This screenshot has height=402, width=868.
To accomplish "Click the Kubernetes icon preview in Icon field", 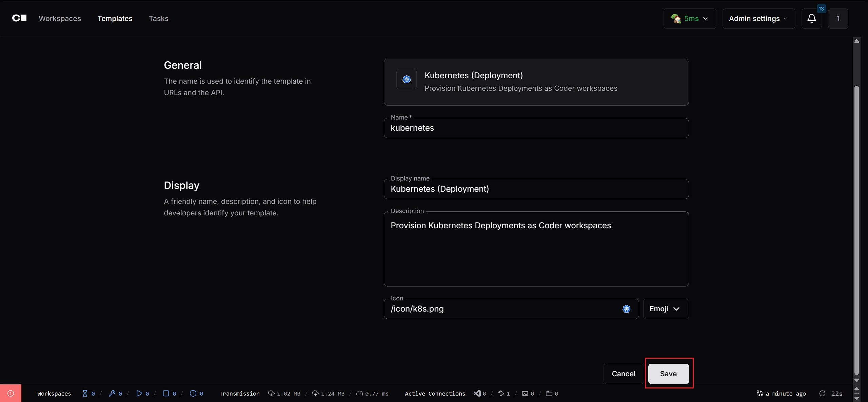I will pyautogui.click(x=626, y=309).
